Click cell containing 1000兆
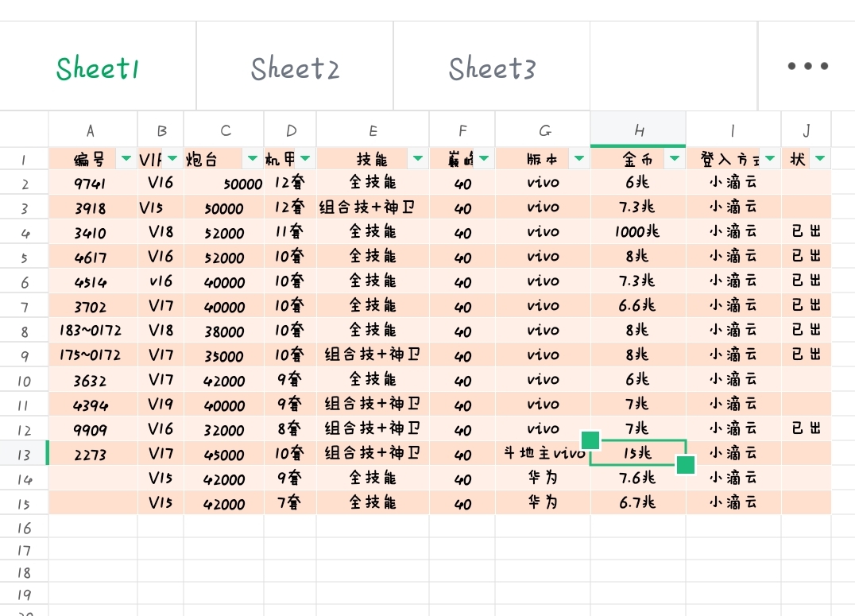855x616 pixels. pyautogui.click(x=637, y=233)
